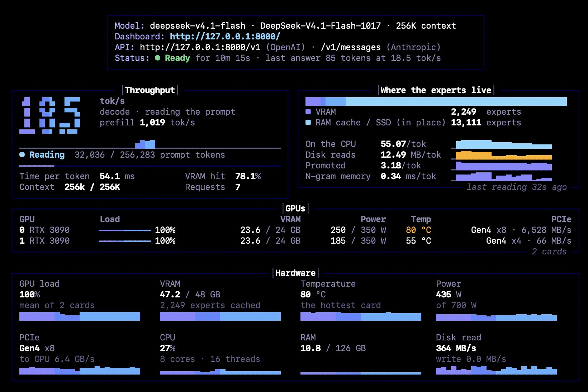Screen dimensions: 588x392
Task: Click the light-blue RAM cache legend swatch
Action: pos(308,123)
